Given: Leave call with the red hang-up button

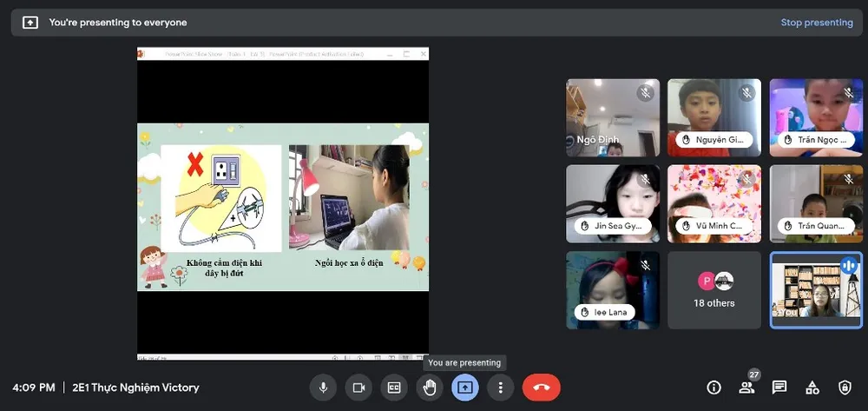Looking at the screenshot, I should click(541, 388).
